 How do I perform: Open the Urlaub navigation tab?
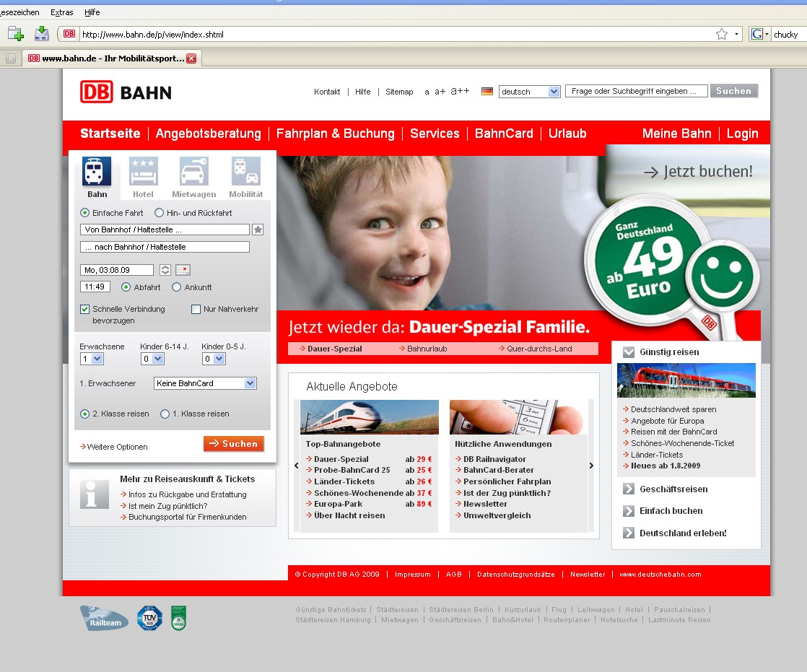[x=567, y=134]
